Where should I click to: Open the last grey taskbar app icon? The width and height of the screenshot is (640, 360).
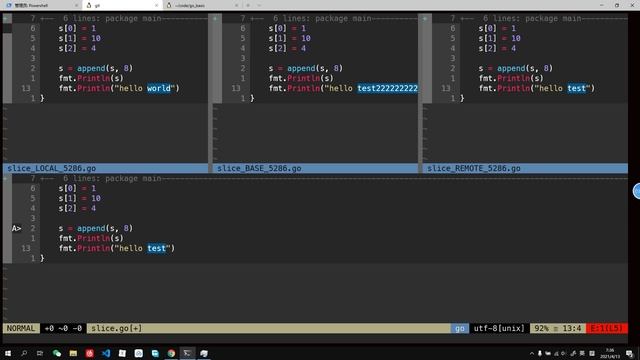pyautogui.click(x=204, y=353)
